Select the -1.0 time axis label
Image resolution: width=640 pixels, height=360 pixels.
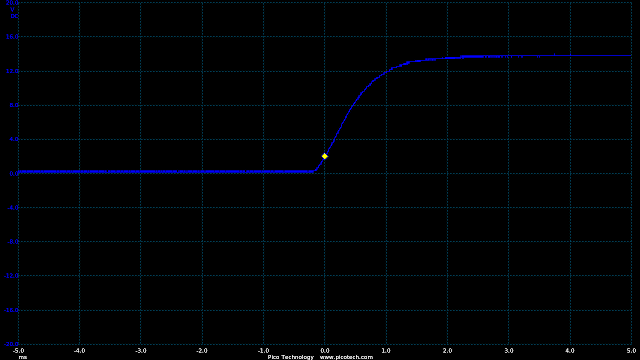[x=263, y=351]
